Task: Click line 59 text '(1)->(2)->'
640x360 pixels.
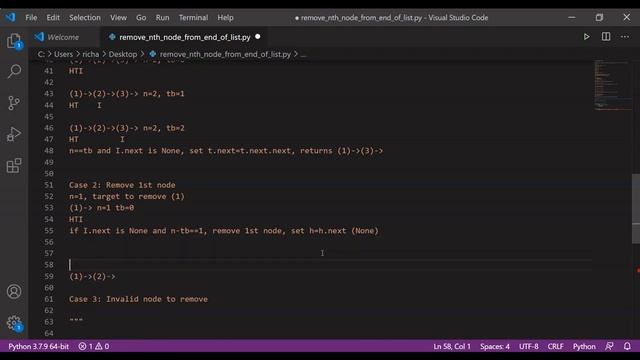Action: pos(92,276)
